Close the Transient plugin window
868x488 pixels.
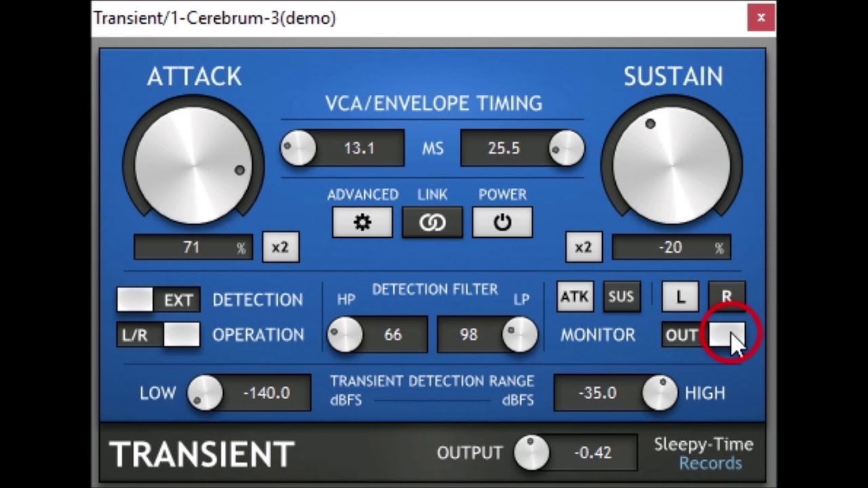click(x=761, y=18)
